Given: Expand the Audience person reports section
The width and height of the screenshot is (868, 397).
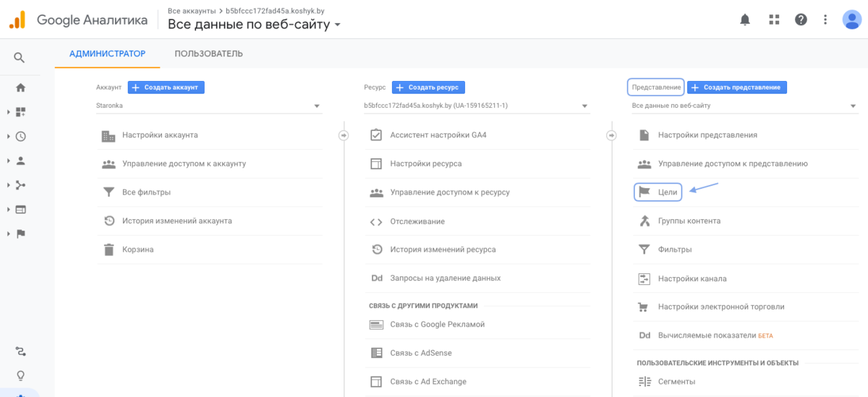Looking at the screenshot, I should 20,161.
